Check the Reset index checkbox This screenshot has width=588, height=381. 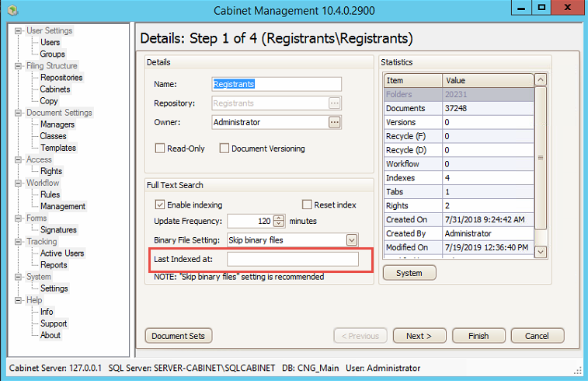click(307, 204)
